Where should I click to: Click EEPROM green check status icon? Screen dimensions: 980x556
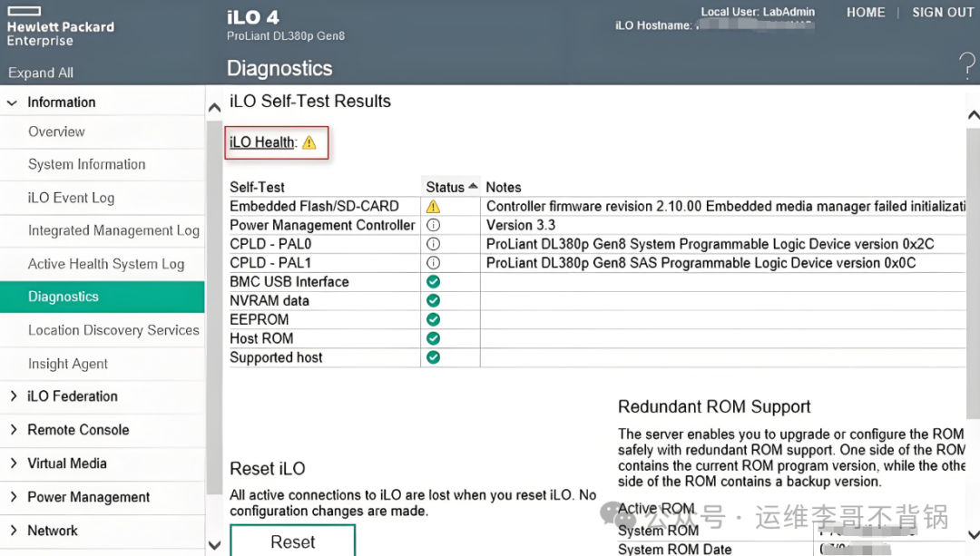tap(433, 319)
